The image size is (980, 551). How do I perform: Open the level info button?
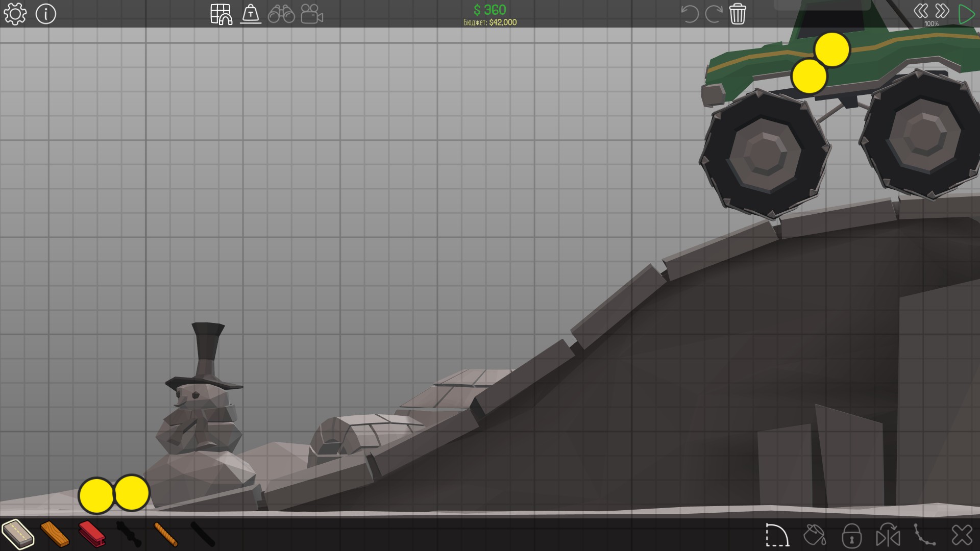click(46, 14)
